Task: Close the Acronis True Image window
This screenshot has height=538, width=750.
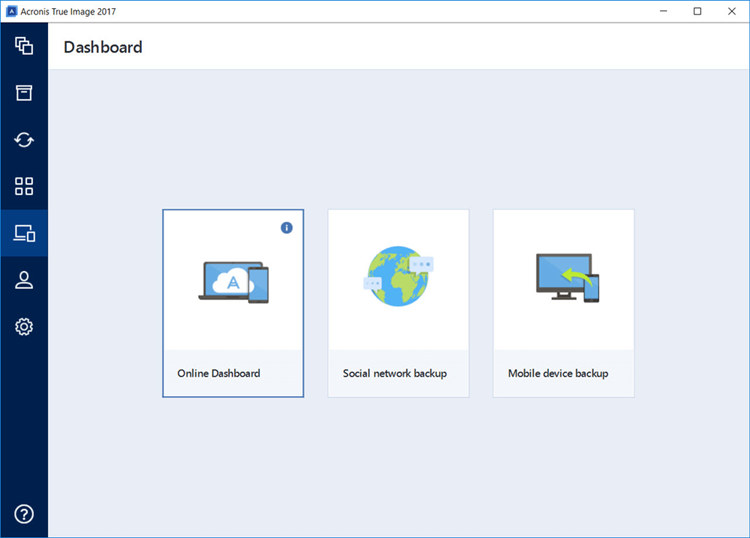Action: (732, 11)
